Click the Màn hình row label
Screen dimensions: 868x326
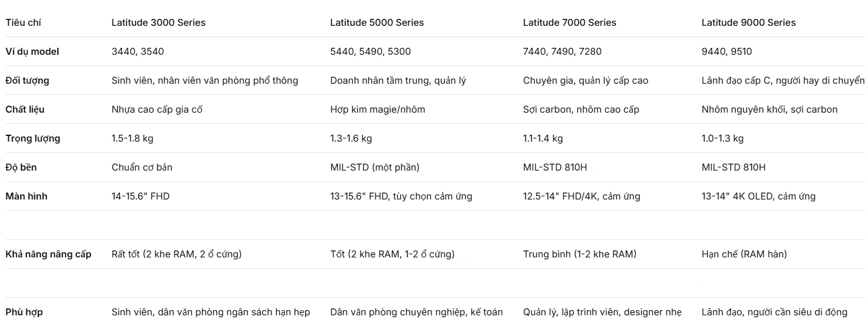[x=26, y=196]
